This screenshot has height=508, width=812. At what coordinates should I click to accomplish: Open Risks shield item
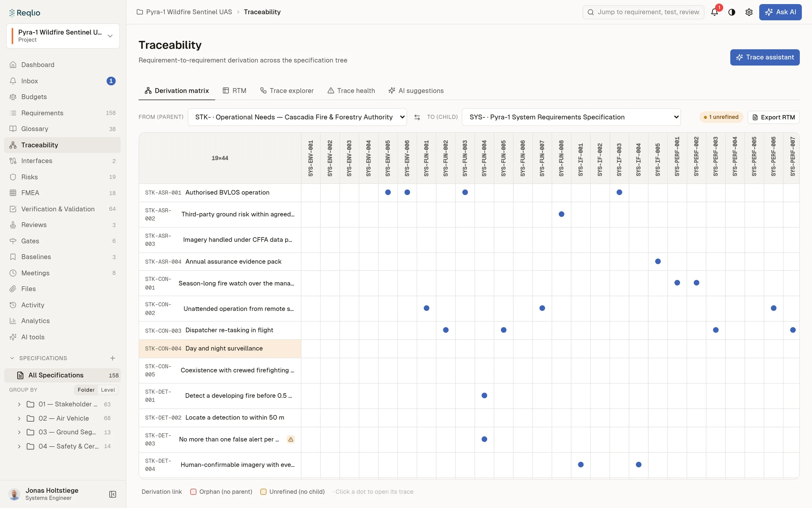(x=63, y=177)
